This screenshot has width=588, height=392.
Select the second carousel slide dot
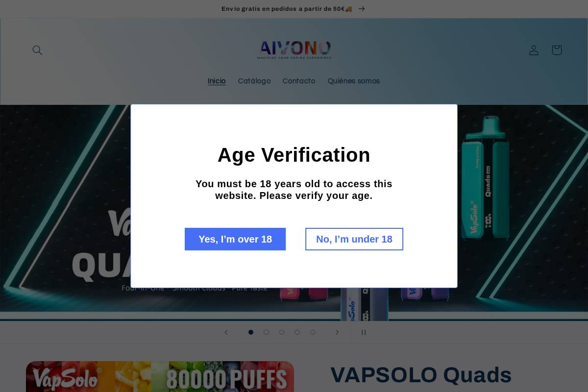(266, 332)
